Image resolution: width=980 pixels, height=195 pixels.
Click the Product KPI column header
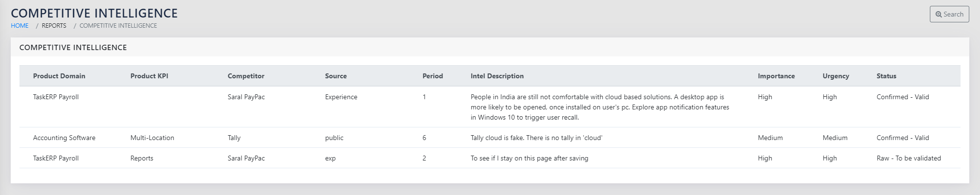point(149,76)
